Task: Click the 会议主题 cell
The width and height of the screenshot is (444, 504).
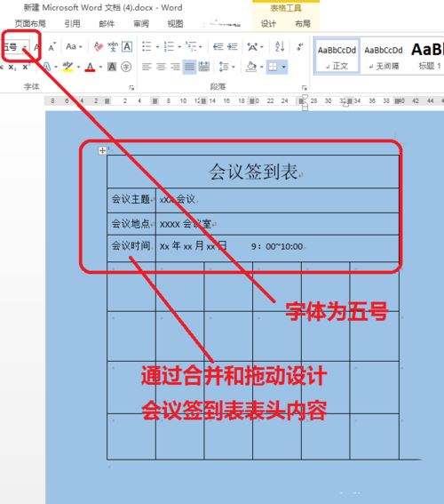Action: click(131, 200)
